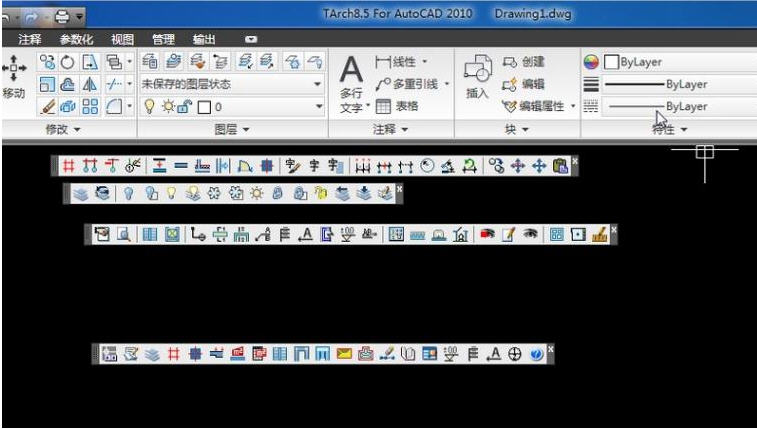Click the object color ByLayer swatch box
This screenshot has height=429, width=757.
(611, 62)
